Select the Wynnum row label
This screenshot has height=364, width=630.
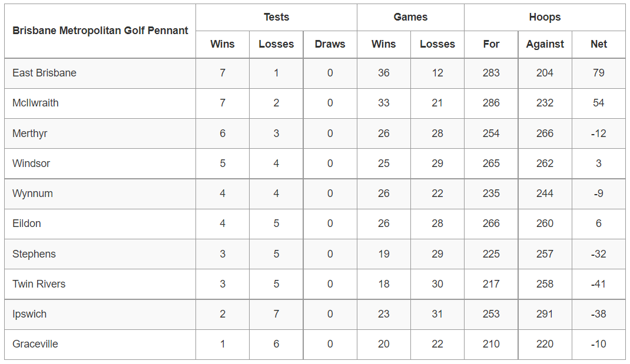click(32, 193)
